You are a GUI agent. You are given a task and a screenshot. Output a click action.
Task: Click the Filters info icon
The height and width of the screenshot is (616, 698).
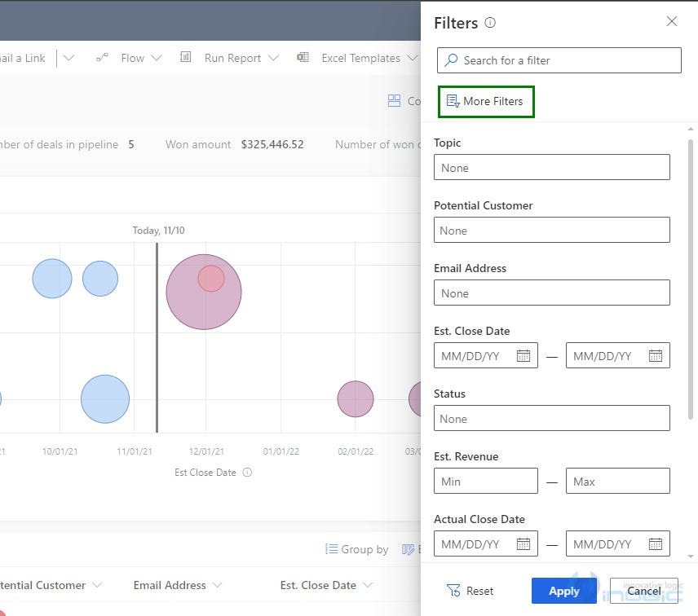click(x=490, y=22)
